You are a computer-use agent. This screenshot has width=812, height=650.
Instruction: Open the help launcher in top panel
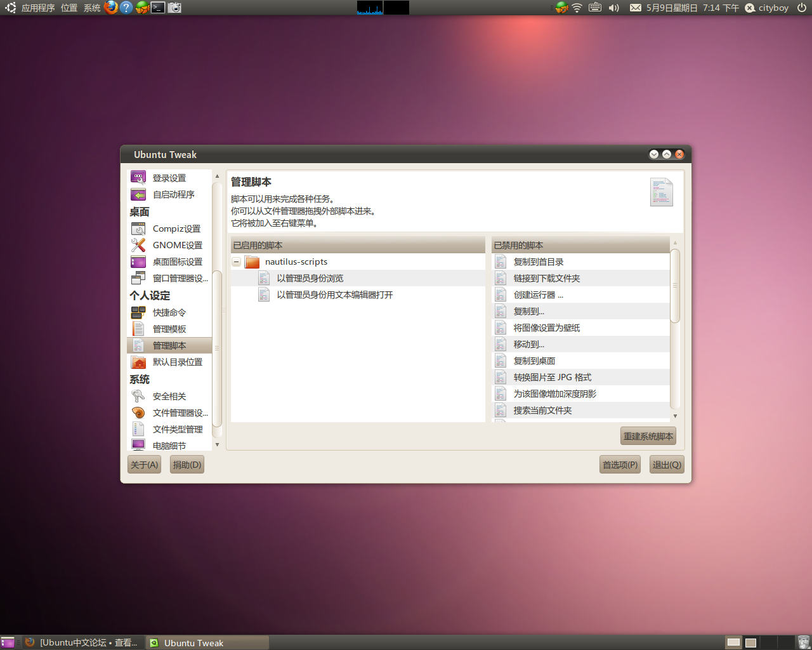126,8
